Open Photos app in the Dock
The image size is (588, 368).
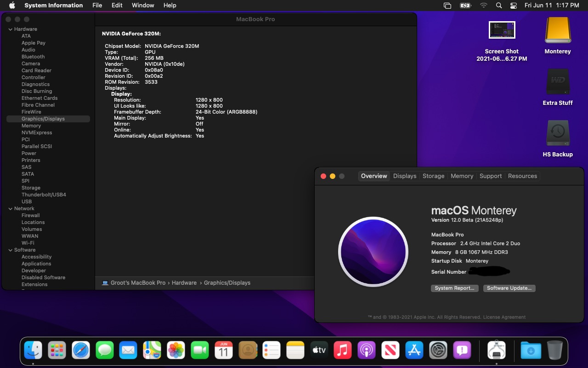pyautogui.click(x=176, y=351)
